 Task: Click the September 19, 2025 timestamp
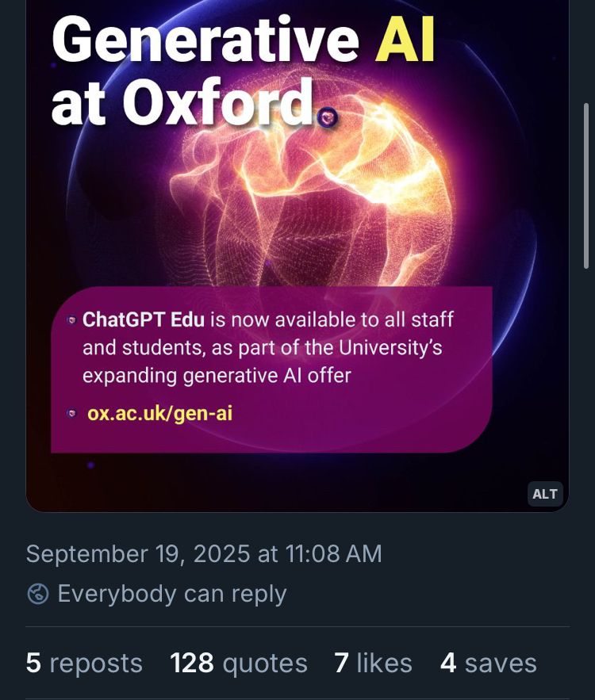(204, 553)
